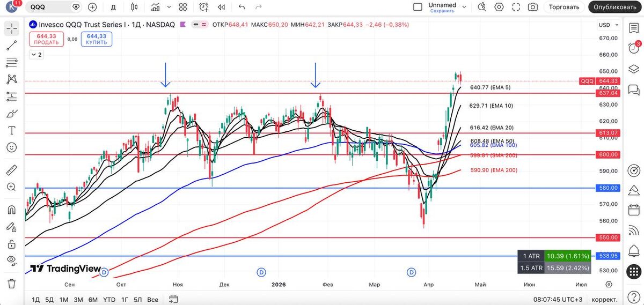Select the 5Д date range
Screen dimensions: 644x305
coord(49,299)
